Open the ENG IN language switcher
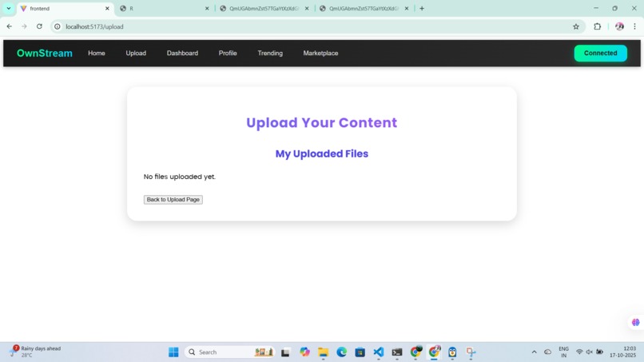 (x=563, y=352)
